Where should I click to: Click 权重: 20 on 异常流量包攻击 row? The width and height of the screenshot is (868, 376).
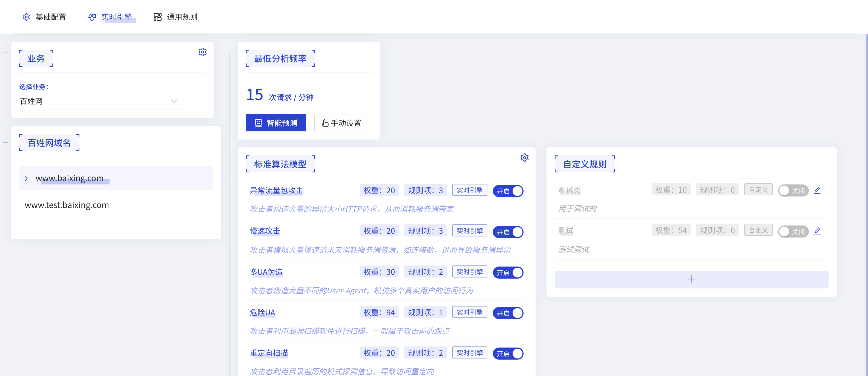pos(379,190)
